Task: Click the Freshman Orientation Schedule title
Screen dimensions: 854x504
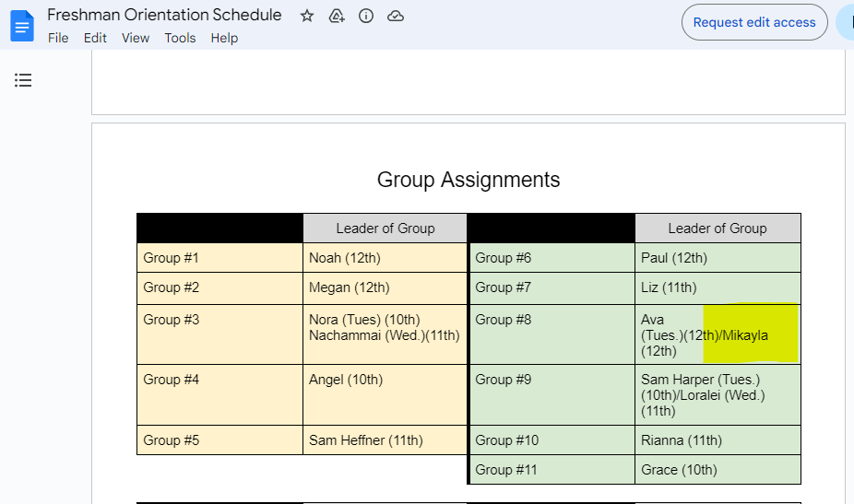Action: pos(164,15)
